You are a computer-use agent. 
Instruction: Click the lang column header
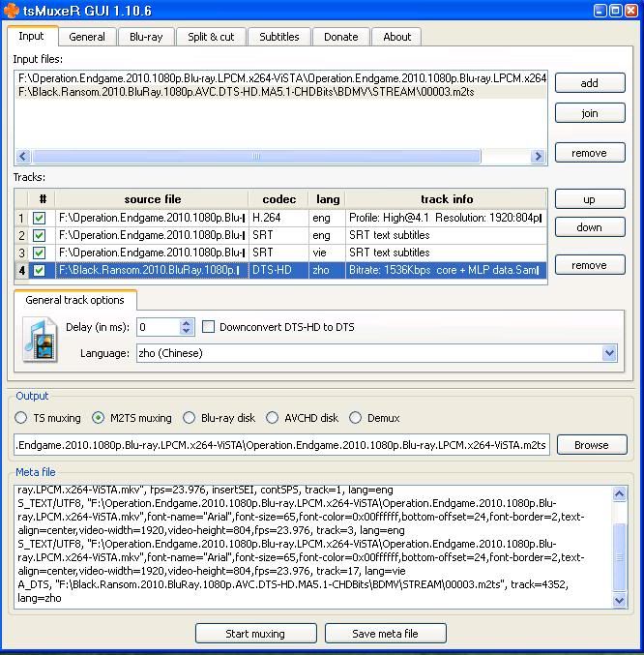click(328, 199)
